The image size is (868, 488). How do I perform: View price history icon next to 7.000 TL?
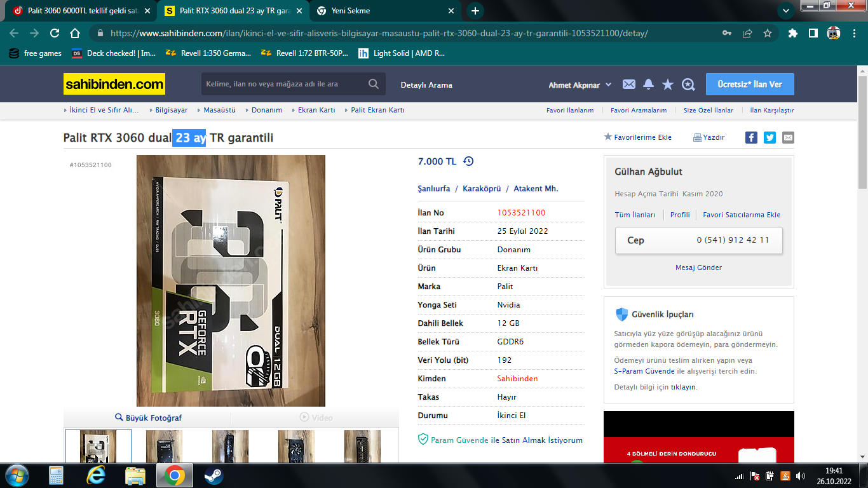(468, 161)
